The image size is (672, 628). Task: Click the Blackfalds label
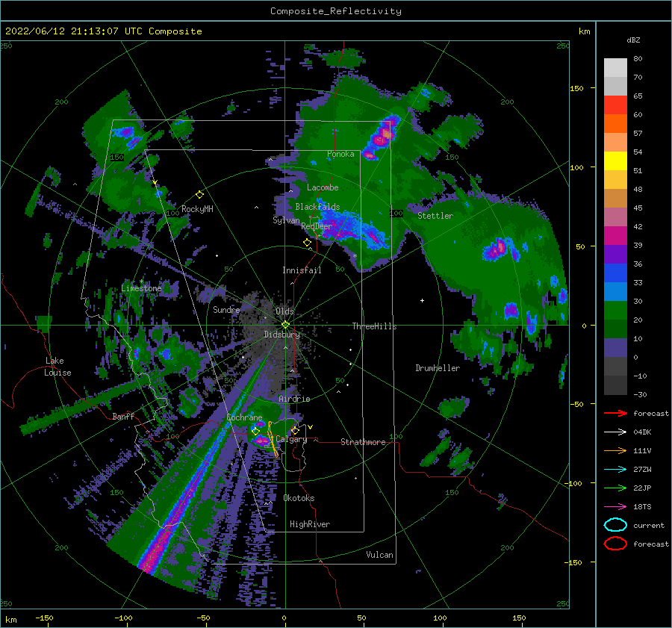(317, 207)
